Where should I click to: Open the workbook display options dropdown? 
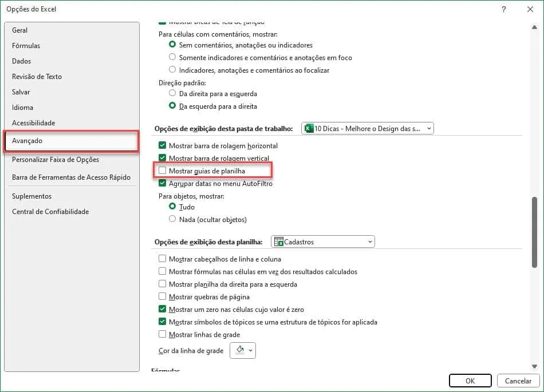click(x=368, y=129)
